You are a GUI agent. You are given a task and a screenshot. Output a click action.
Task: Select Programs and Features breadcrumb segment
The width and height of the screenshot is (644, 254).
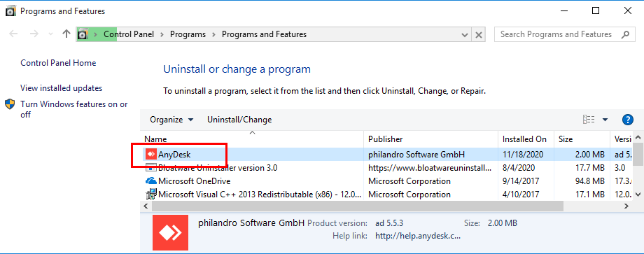(264, 34)
